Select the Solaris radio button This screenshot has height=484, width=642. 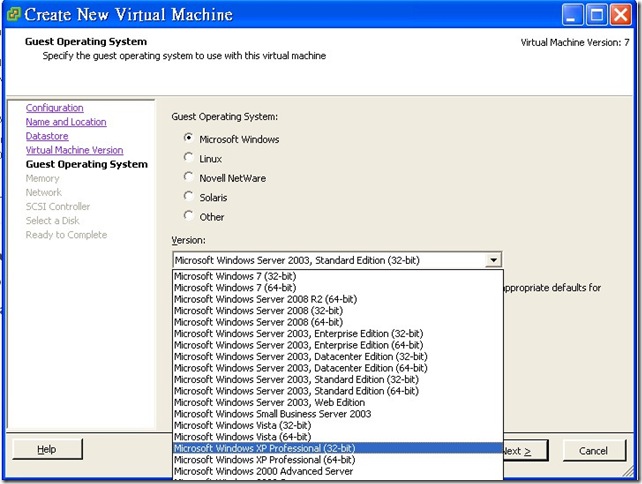click(188, 196)
